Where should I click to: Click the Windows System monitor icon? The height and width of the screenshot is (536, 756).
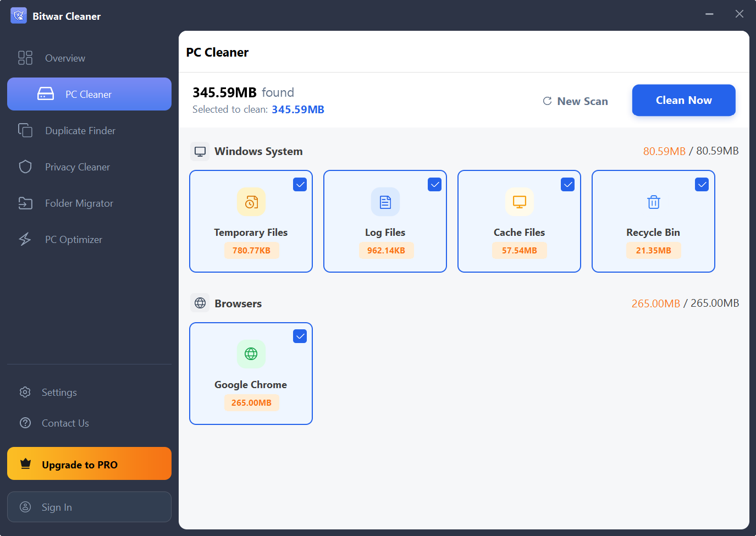(200, 151)
